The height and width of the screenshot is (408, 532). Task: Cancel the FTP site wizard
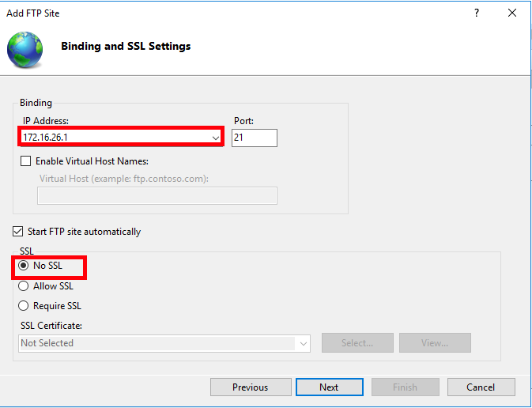[x=481, y=387]
